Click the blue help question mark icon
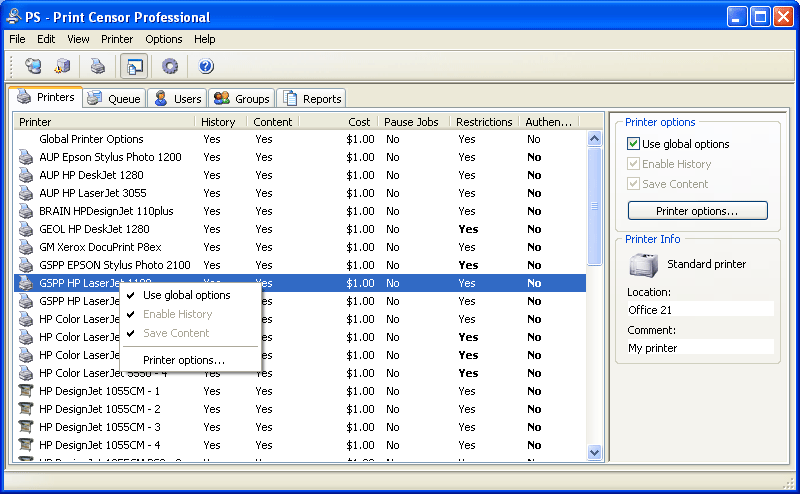Screen dimensions: 800x494 (x=206, y=66)
